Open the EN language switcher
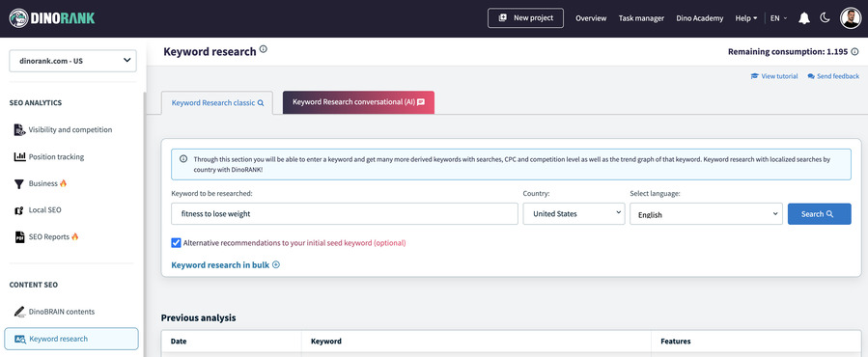The width and height of the screenshot is (868, 357). pos(778,18)
